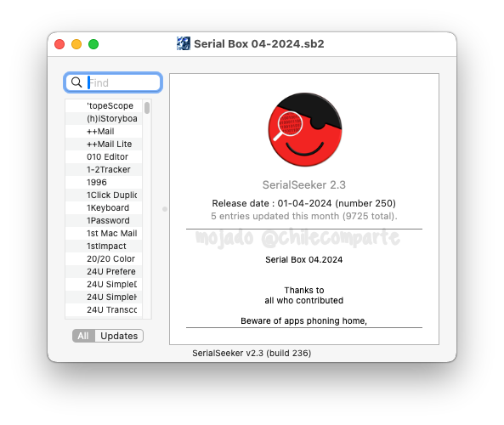Click the software list scrollbar thumb
Viewport: 504px width, 425px height.
click(x=147, y=108)
